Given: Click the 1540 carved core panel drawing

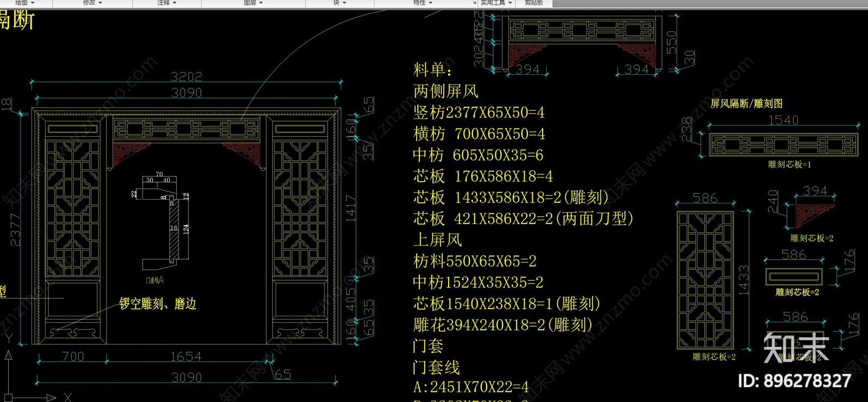Looking at the screenshot, I should [784, 145].
